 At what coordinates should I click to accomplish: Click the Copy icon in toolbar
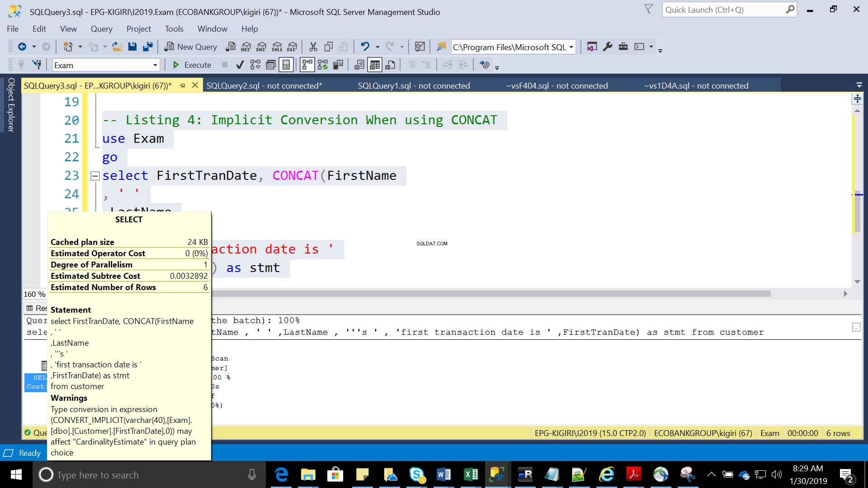[329, 47]
